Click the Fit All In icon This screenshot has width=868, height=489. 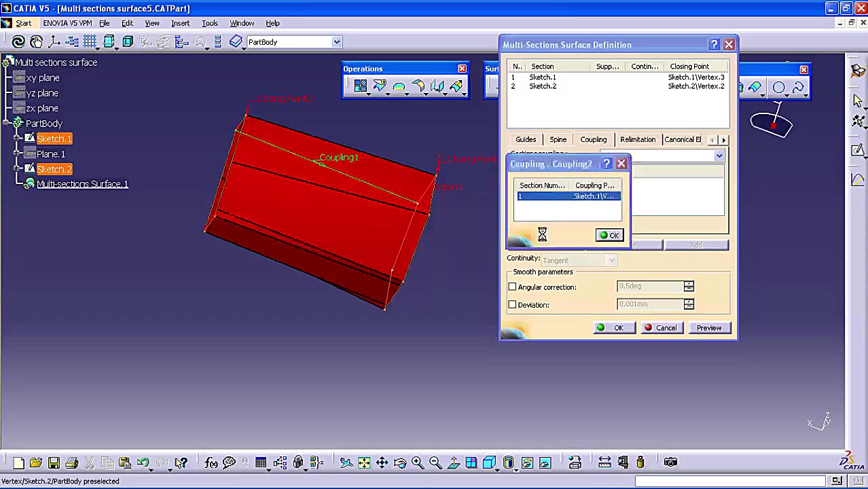(364, 463)
